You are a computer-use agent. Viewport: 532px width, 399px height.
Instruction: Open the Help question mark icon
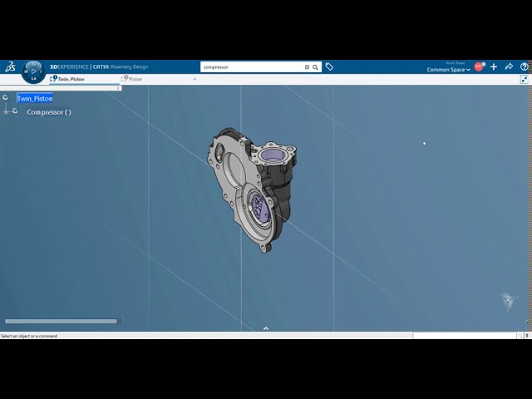[x=524, y=66]
